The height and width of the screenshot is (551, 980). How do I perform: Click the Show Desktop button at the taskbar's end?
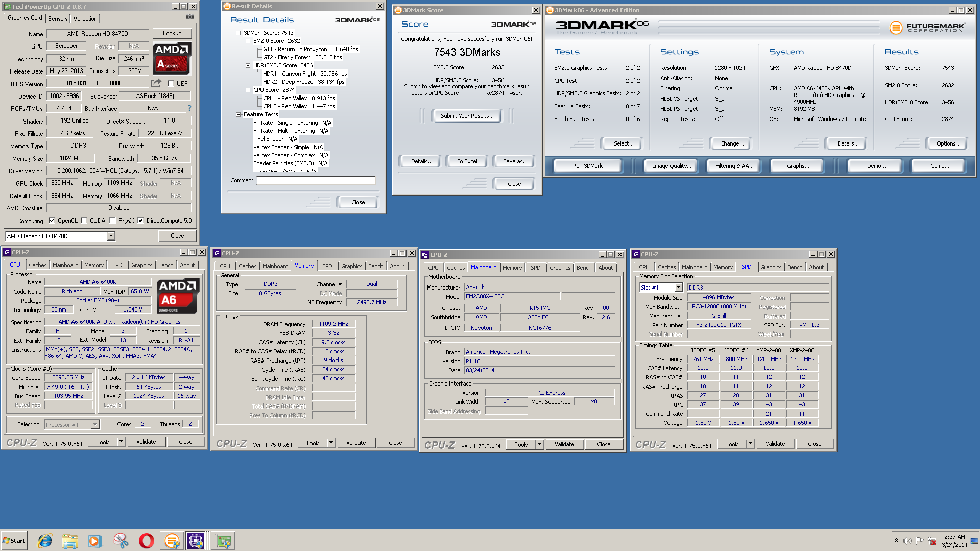click(x=975, y=541)
